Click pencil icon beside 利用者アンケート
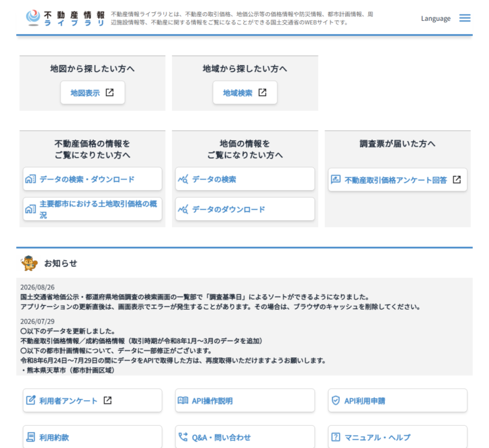The width and height of the screenshot is (489, 448). point(31,400)
